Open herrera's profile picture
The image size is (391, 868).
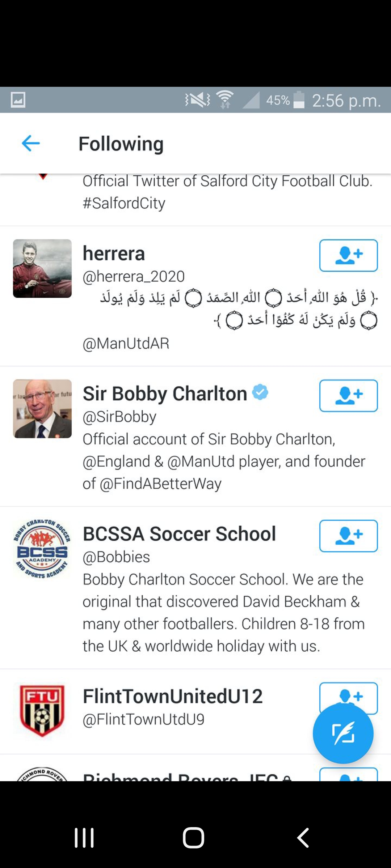point(42,268)
